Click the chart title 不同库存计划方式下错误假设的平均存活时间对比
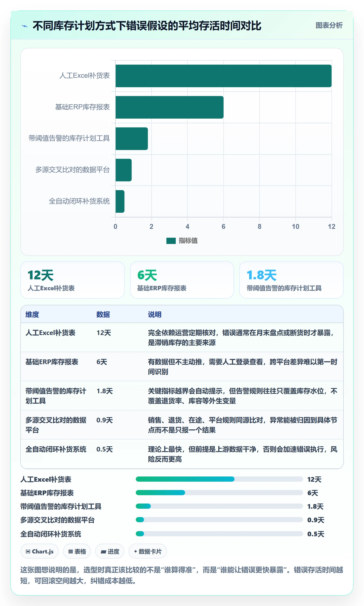This screenshot has width=364, height=606. pos(147,26)
